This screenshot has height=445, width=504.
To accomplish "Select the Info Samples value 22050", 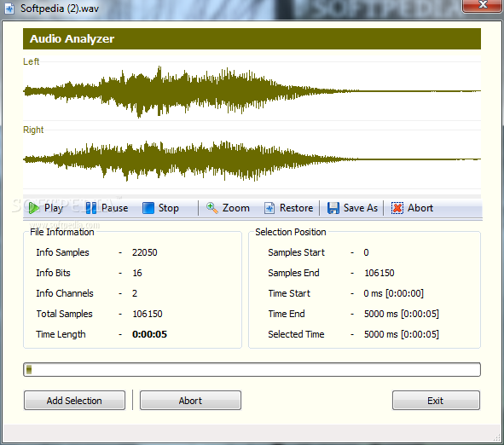I will point(145,252).
